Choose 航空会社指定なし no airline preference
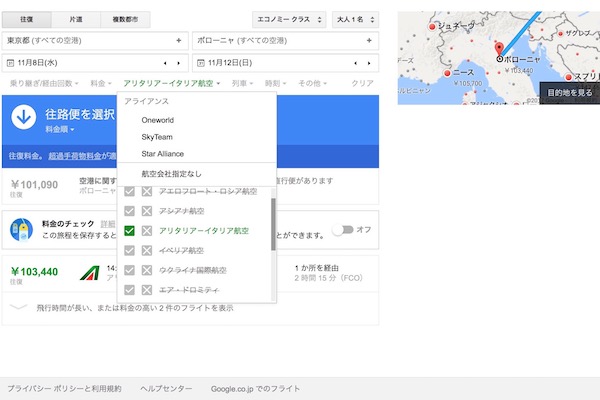 click(171, 174)
